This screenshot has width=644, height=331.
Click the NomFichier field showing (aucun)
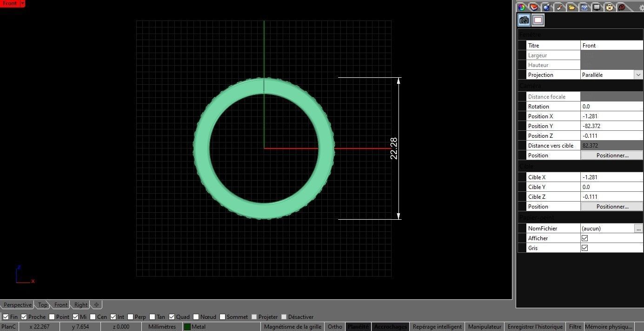pyautogui.click(x=607, y=229)
